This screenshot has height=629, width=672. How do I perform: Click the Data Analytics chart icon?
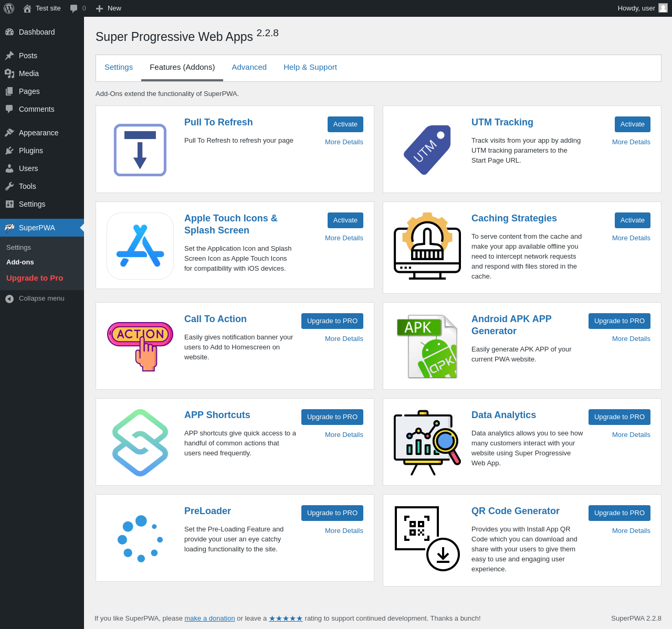(x=427, y=443)
